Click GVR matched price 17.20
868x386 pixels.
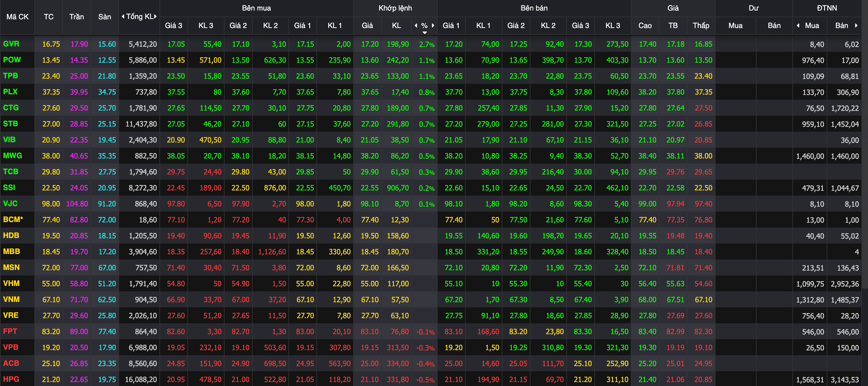point(370,44)
